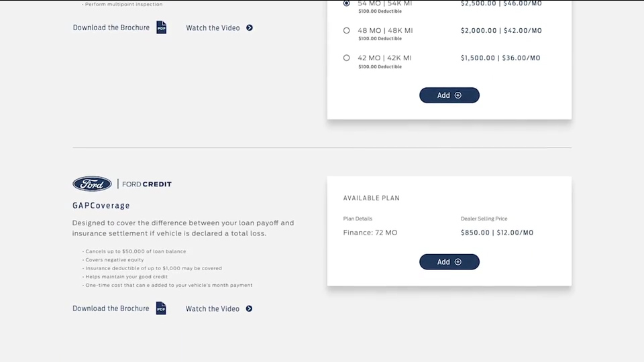The width and height of the screenshot is (644, 362).
Task: Click the upper Watch the Video arrow icon
Action: click(x=250, y=28)
